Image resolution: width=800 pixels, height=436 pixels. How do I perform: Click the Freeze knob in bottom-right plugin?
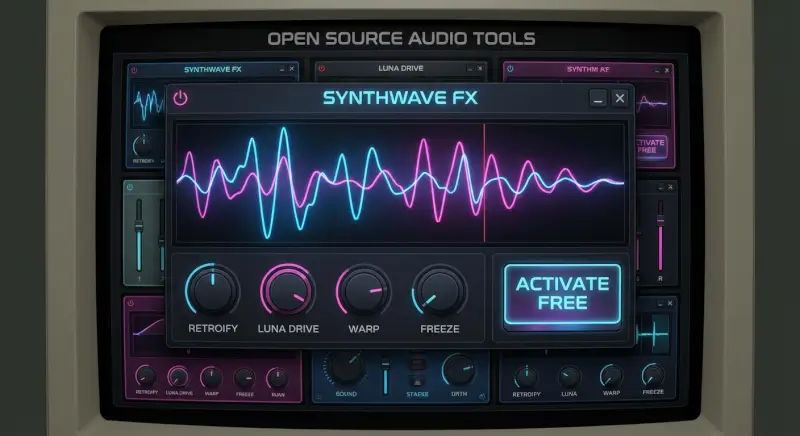(653, 375)
